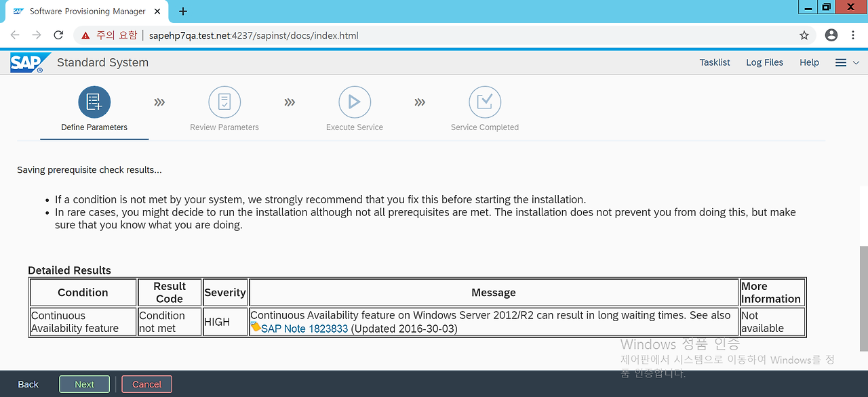Screen dimensions: 868x397
Task: Click the Condition not met cell
Action: [170, 322]
